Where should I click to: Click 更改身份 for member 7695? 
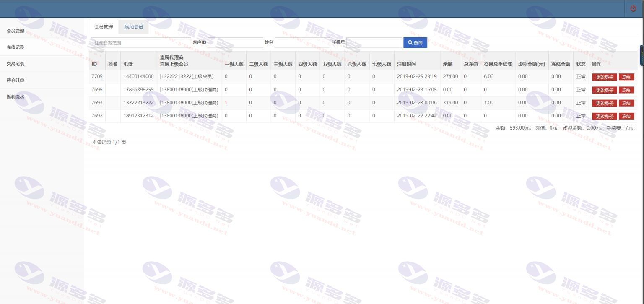[x=605, y=90]
